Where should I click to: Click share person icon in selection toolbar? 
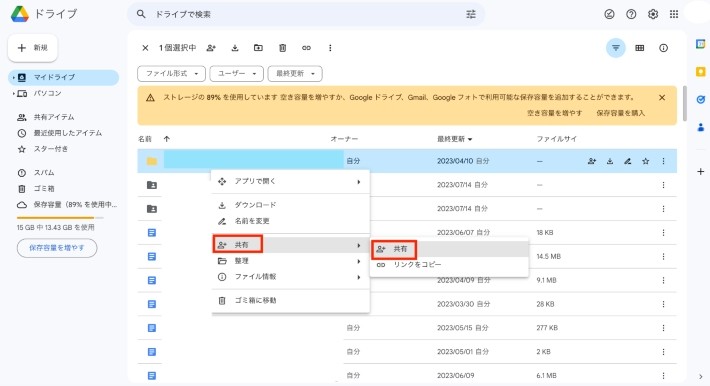[x=211, y=48]
